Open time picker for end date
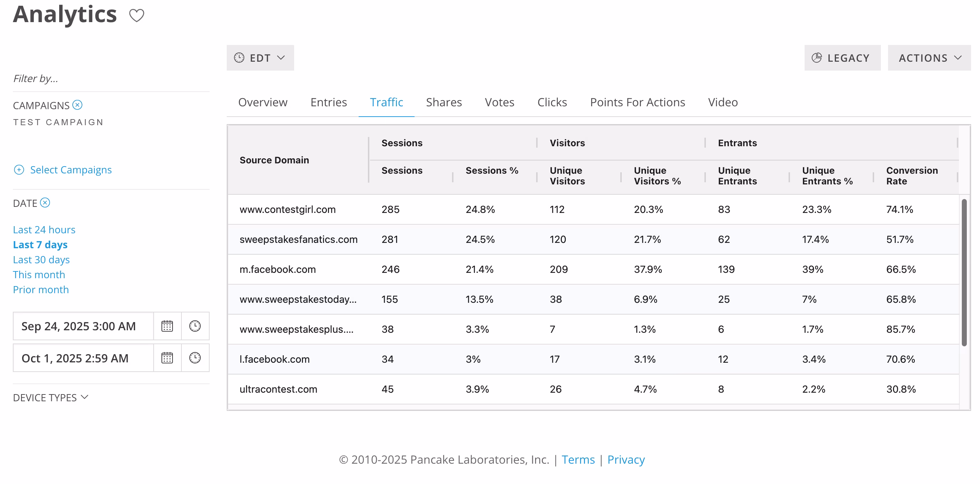980x484 pixels. point(195,358)
